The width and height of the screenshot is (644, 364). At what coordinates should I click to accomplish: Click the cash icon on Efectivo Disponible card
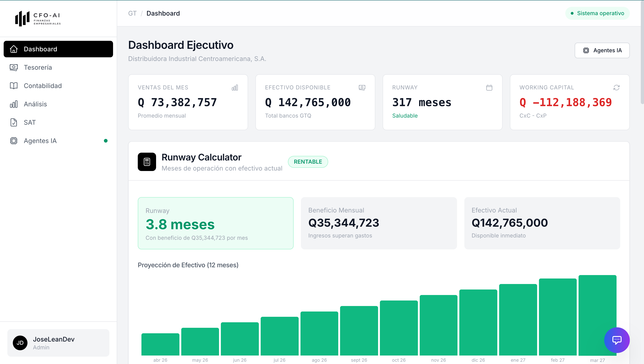pos(362,88)
